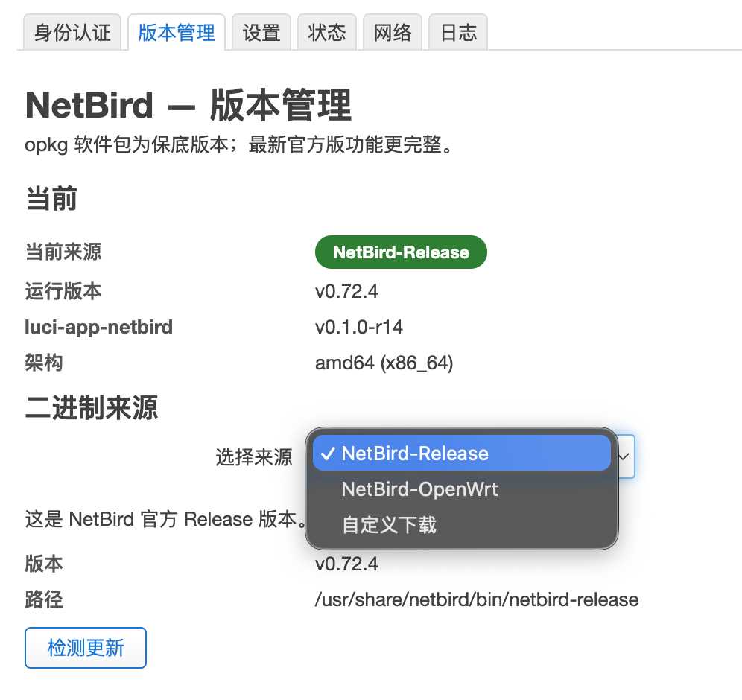Click the 运行版本 label
Image resolution: width=742 pixels, height=700 pixels.
tap(63, 291)
